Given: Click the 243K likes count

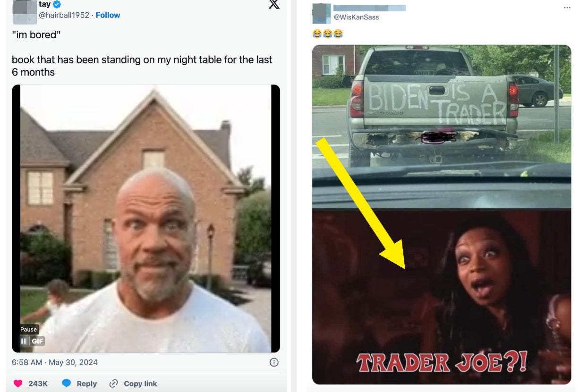Looking at the screenshot, I should click(x=38, y=383).
